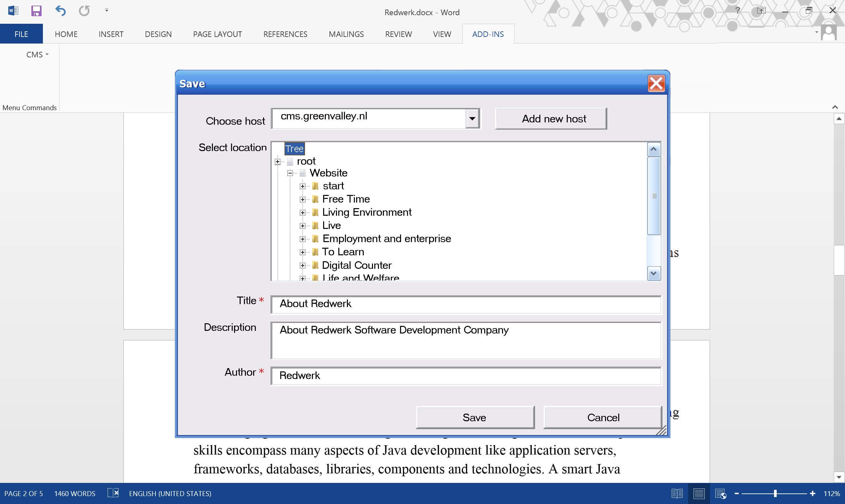Select Employment and enterprise folder icon
This screenshot has width=845, height=504.
click(x=315, y=239)
